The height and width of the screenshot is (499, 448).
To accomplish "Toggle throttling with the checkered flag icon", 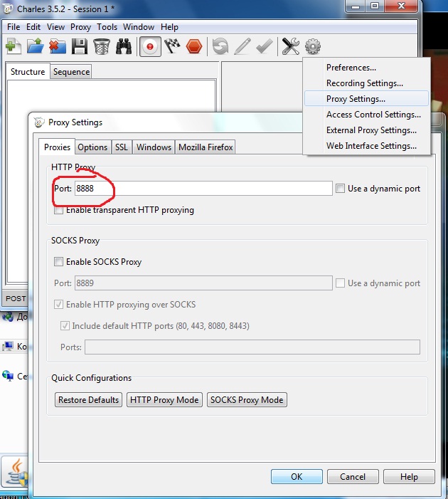I will click(x=172, y=46).
